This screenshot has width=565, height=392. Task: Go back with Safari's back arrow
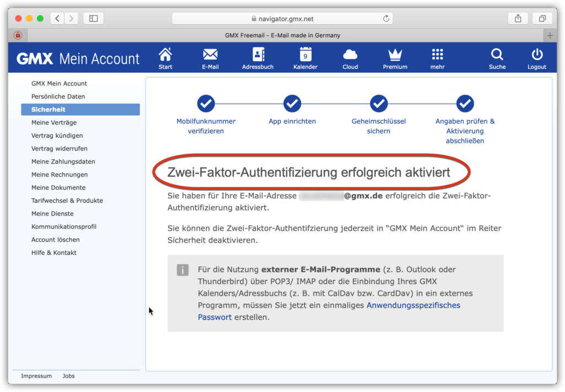pos(57,18)
